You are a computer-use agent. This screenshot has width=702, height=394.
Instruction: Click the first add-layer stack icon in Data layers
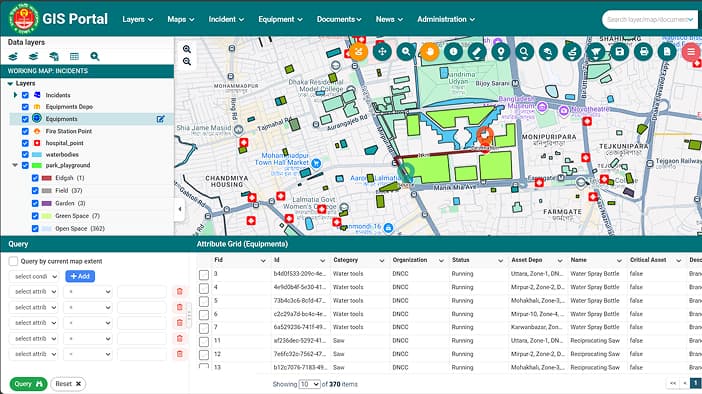click(x=13, y=56)
